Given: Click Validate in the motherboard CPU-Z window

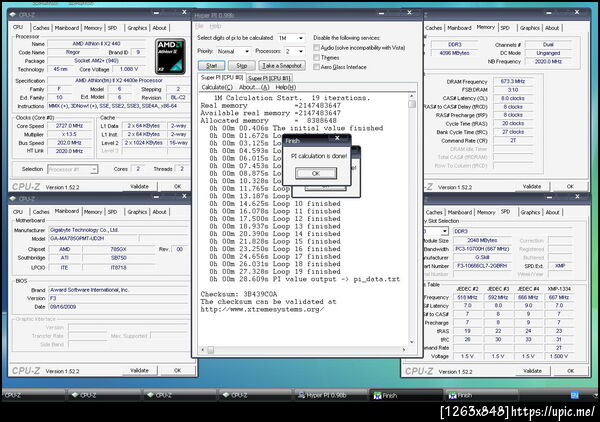Looking at the screenshot, I should [x=139, y=371].
